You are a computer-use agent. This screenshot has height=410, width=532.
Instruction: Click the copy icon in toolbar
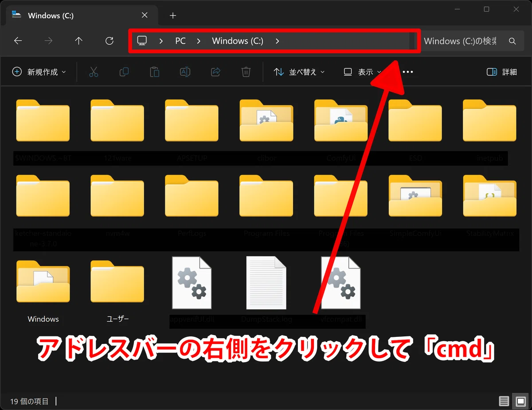pos(124,72)
